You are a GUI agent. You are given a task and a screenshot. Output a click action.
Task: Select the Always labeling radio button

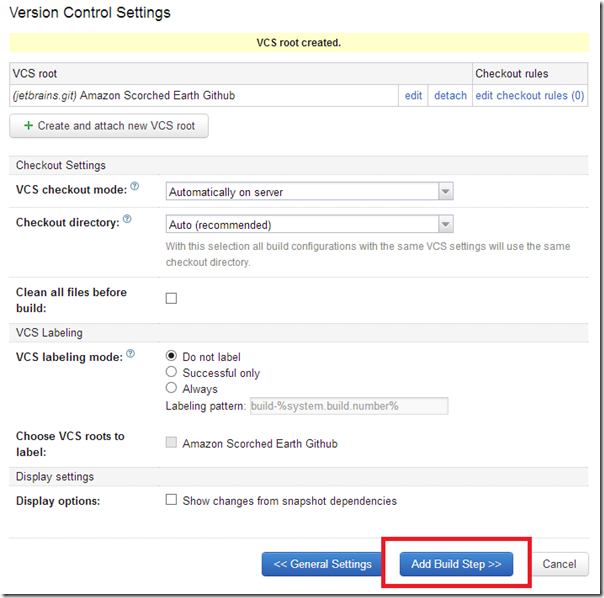(x=171, y=387)
